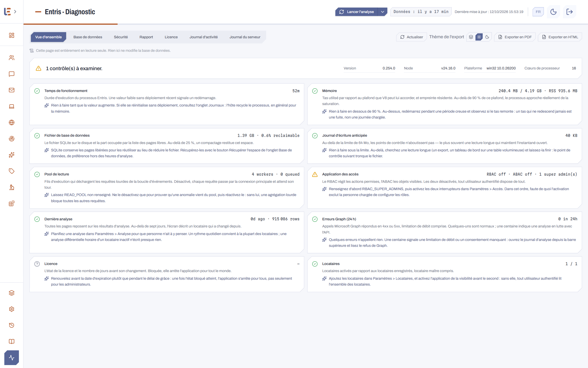Select the light sun export theme
588x368 pixels.
coord(479,37)
